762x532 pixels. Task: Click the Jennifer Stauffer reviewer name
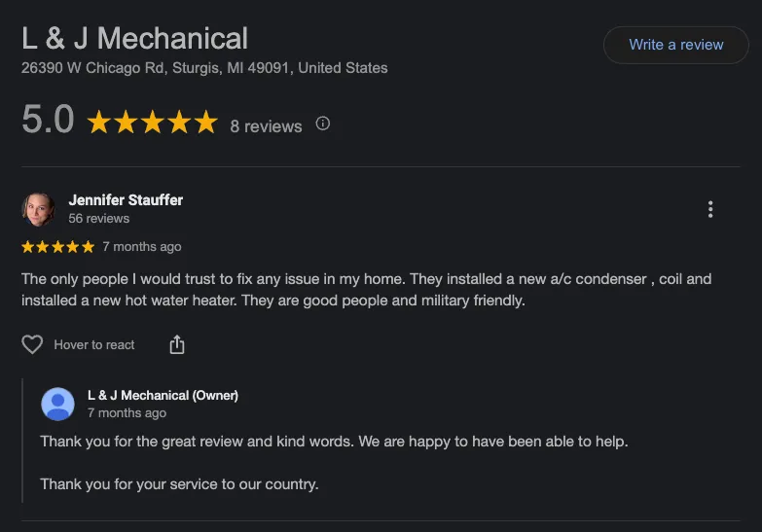(126, 199)
